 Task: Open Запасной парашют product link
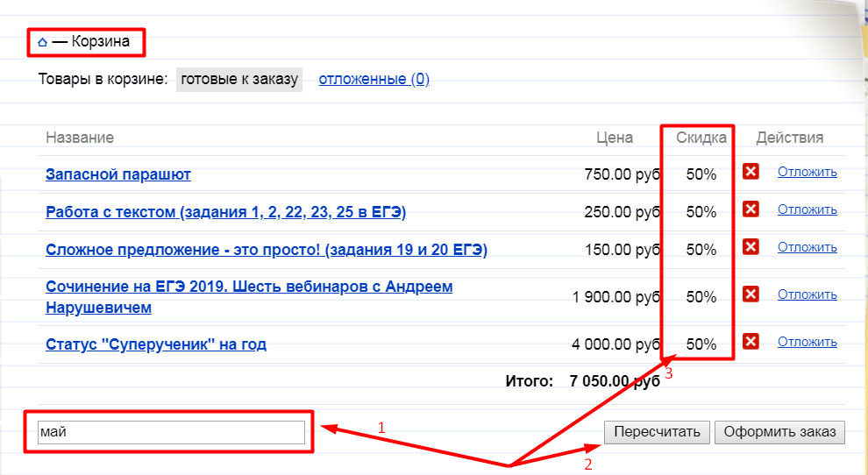click(118, 174)
